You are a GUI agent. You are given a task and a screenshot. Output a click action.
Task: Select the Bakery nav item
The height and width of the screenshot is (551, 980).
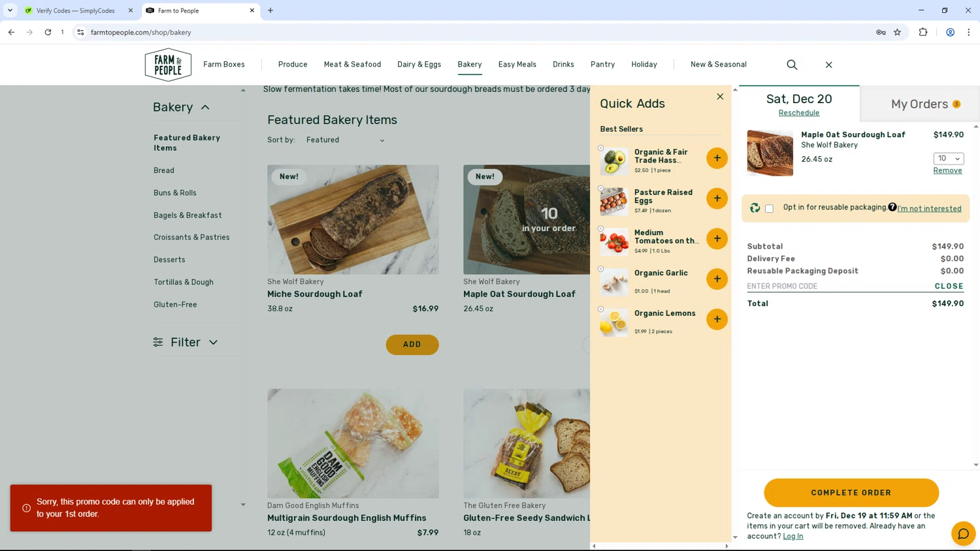point(470,65)
